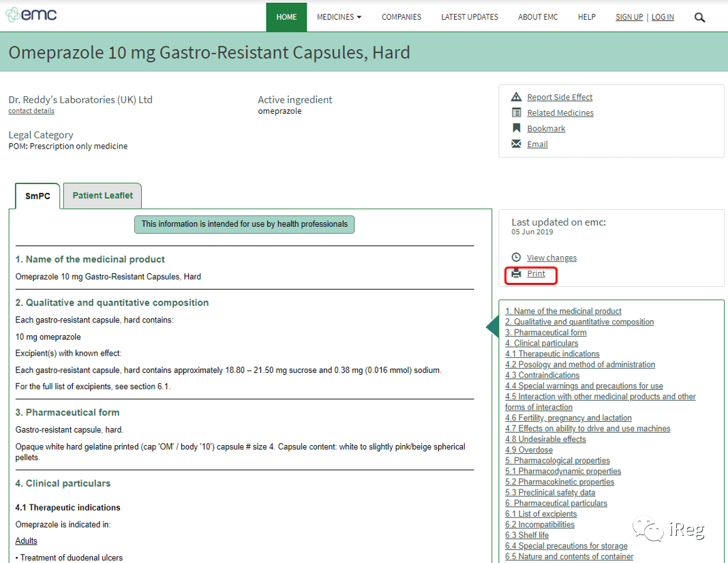Click the emc logo
The height and width of the screenshot is (563, 728).
click(x=31, y=14)
